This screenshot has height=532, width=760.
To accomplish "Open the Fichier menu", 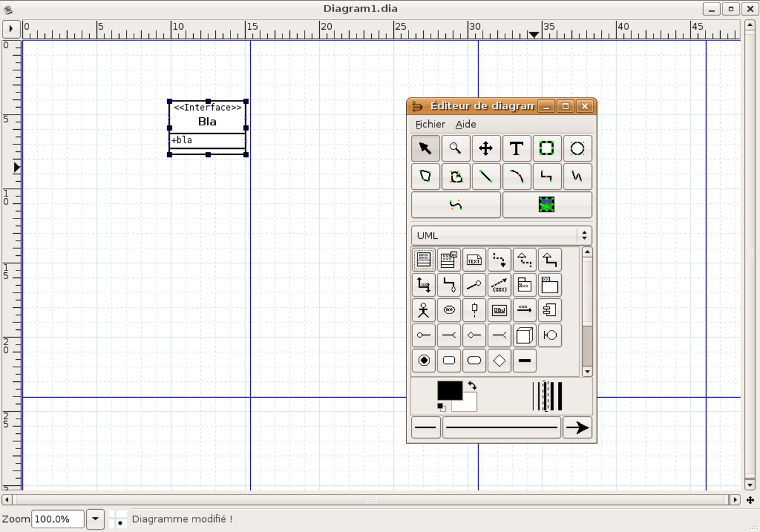I will pyautogui.click(x=430, y=124).
